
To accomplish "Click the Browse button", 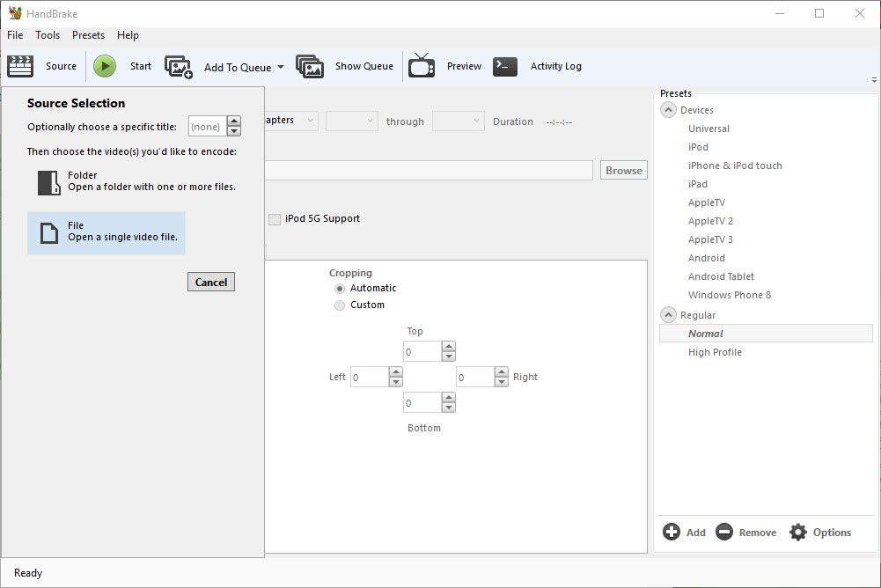I will [624, 171].
